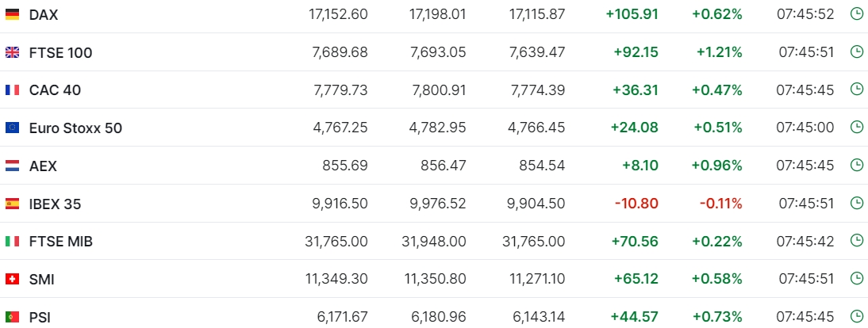This screenshot has width=868, height=328.
Task: Click the CAC 40 row clock icon
Action: 856,90
